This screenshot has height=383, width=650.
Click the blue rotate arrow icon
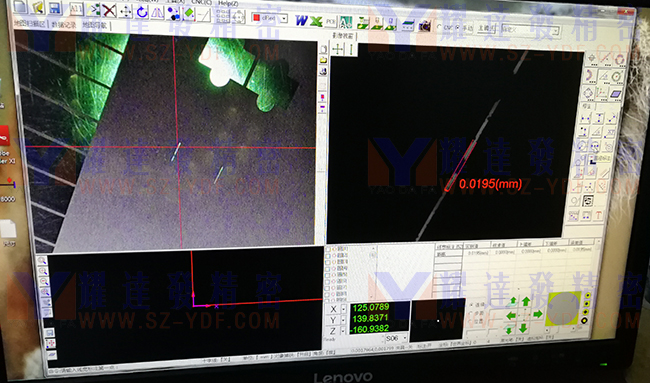(142, 12)
